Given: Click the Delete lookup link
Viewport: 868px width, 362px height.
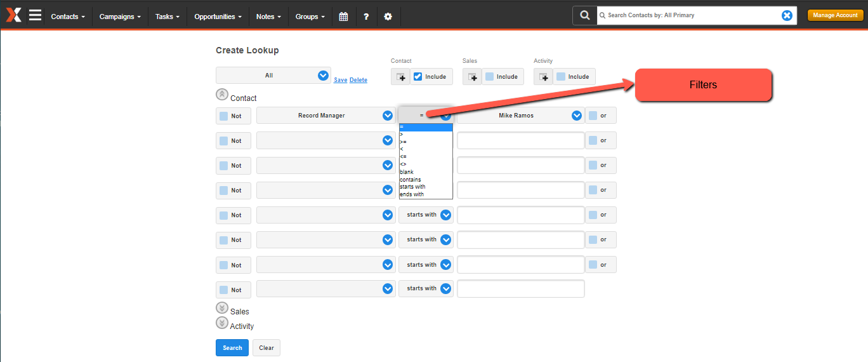Looking at the screenshot, I should (x=358, y=80).
